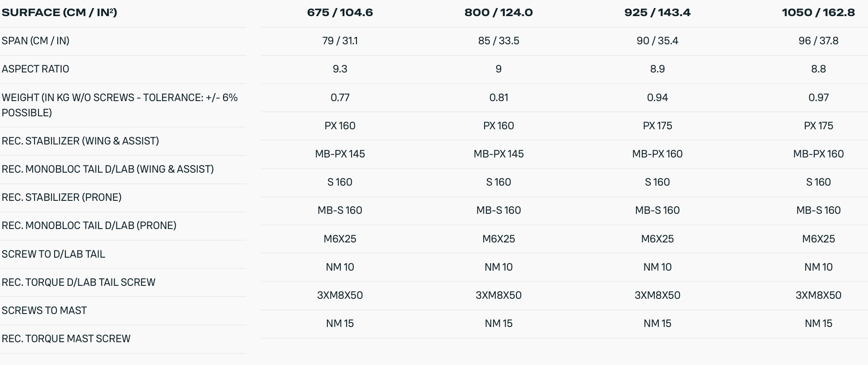
Task: Choose the 1050 / 162.8 column header
Action: [818, 13]
